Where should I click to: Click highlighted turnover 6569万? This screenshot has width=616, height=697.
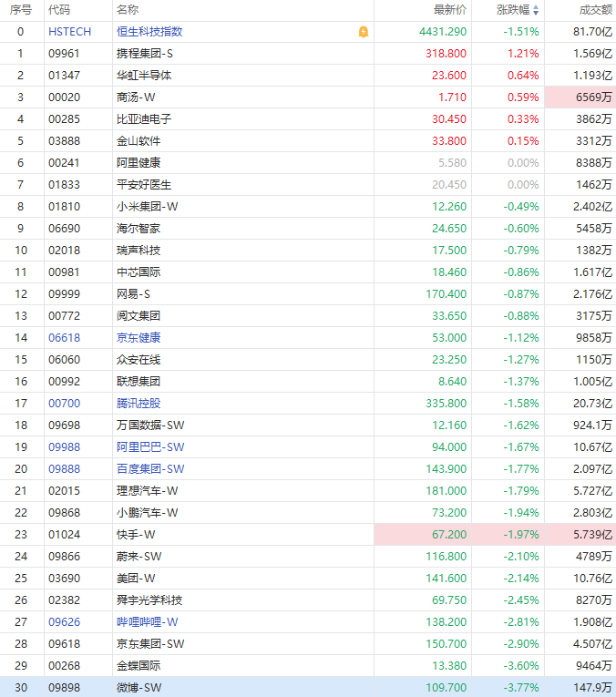coord(594,97)
